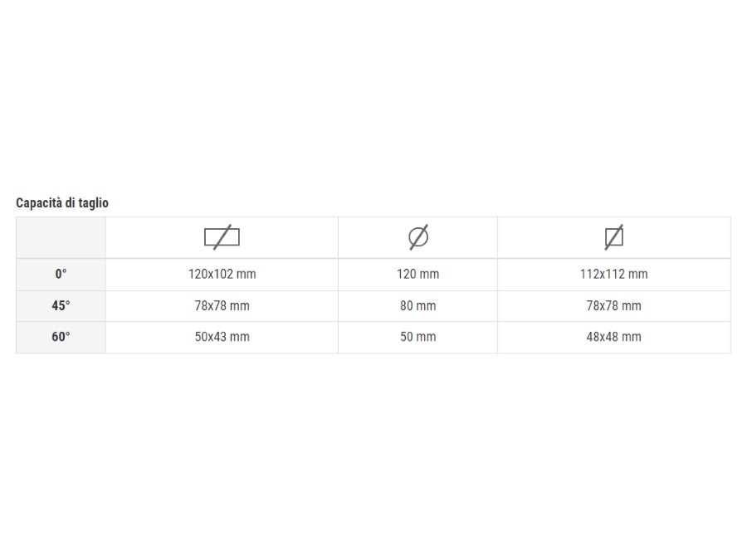Screen dimensions: 747x560
Task: Click the empty top-left header cell
Action: (61, 237)
